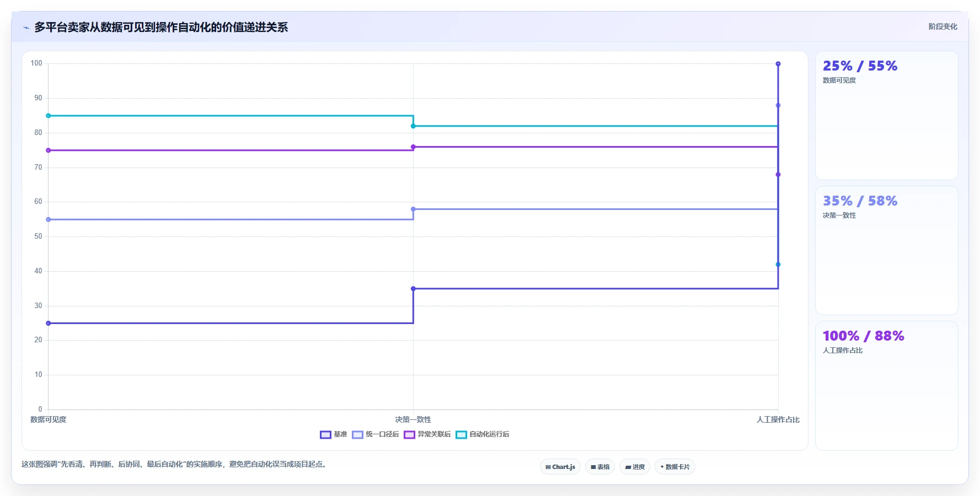This screenshot has height=496, width=980.
Task: Click the 决策一致性 x-axis label
Action: [x=413, y=419]
